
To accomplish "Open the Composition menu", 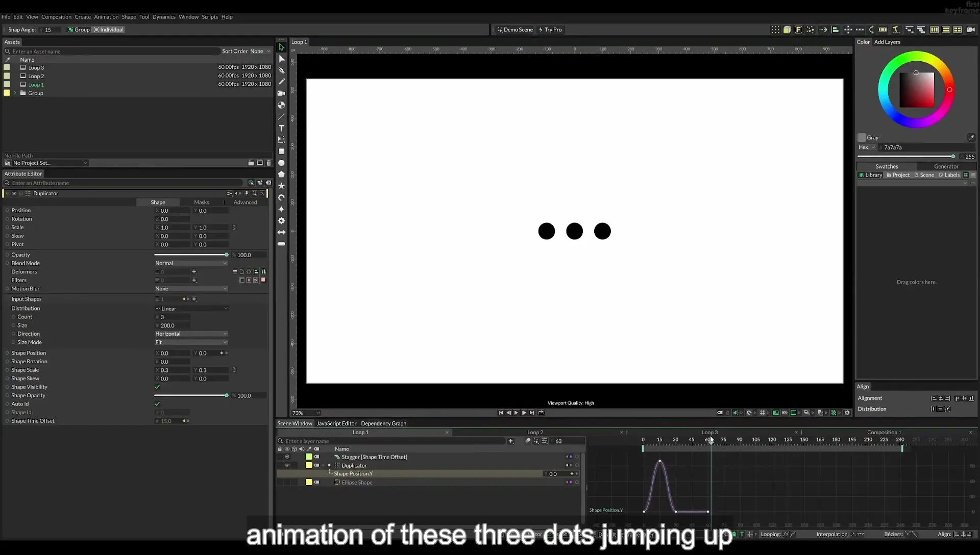I will pos(56,17).
